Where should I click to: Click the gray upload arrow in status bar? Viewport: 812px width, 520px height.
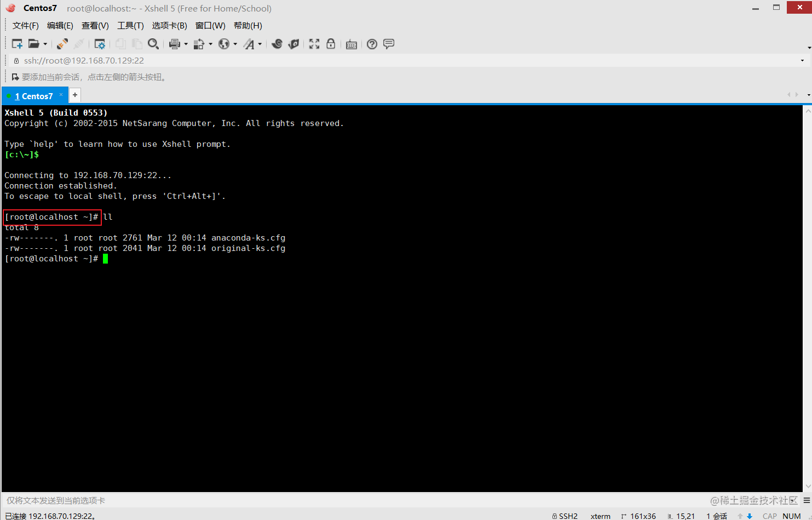coord(740,516)
